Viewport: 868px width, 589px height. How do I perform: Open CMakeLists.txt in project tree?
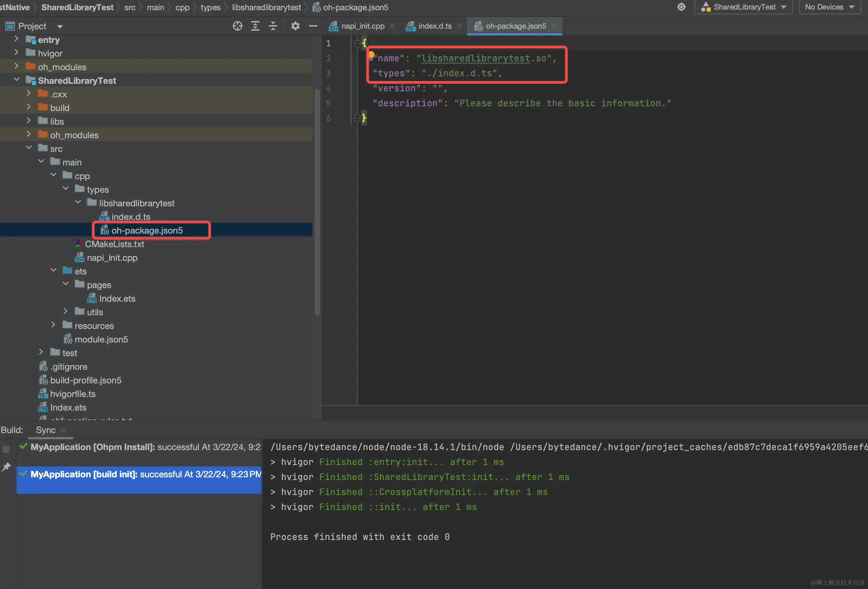pos(114,244)
